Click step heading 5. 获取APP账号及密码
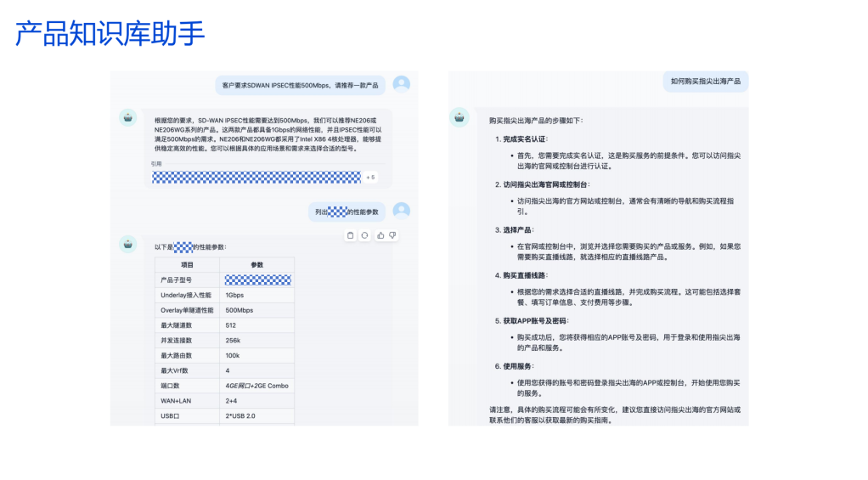This screenshot has width=868, height=480. coord(532,320)
